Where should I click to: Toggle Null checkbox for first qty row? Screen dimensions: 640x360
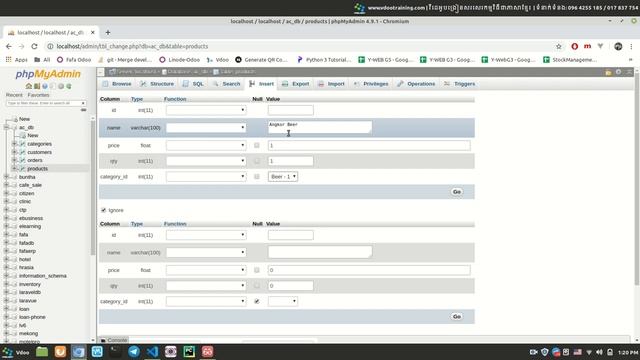coord(257,161)
